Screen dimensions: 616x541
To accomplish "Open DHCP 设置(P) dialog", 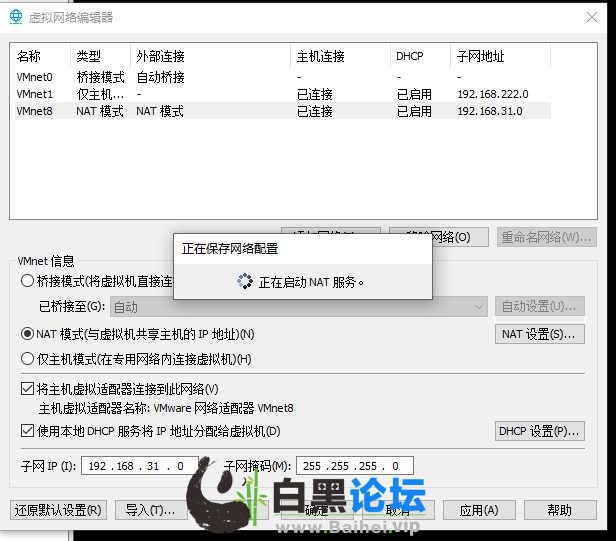I will tap(540, 431).
